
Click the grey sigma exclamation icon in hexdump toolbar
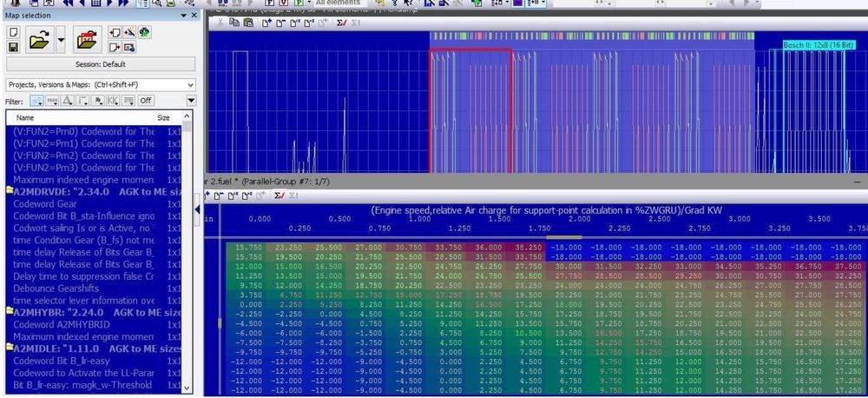[x=355, y=23]
